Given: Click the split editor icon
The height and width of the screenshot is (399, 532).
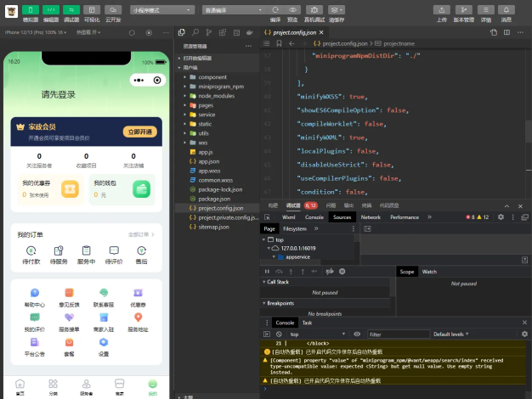Looking at the screenshot, I should [x=507, y=32].
